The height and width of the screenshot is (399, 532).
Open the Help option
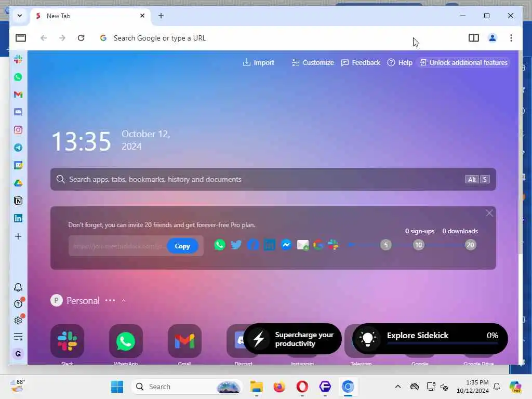[x=400, y=62]
